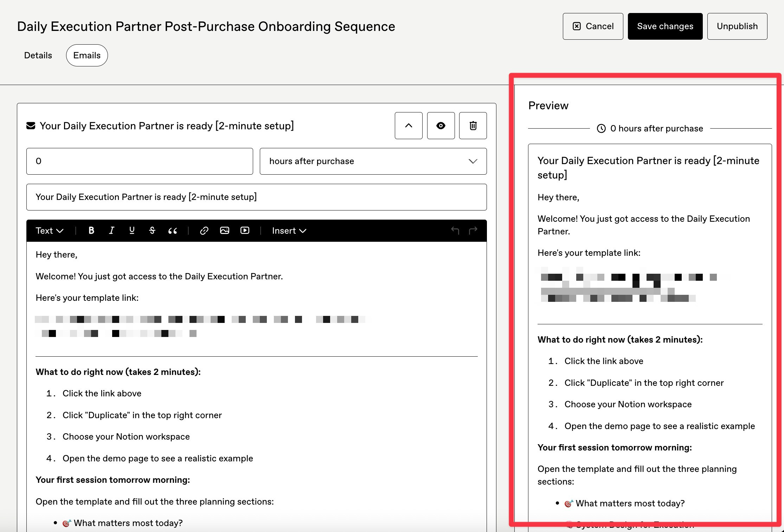784x532 pixels.
Task: Toggle bold formatting in editor toolbar
Action: click(91, 231)
